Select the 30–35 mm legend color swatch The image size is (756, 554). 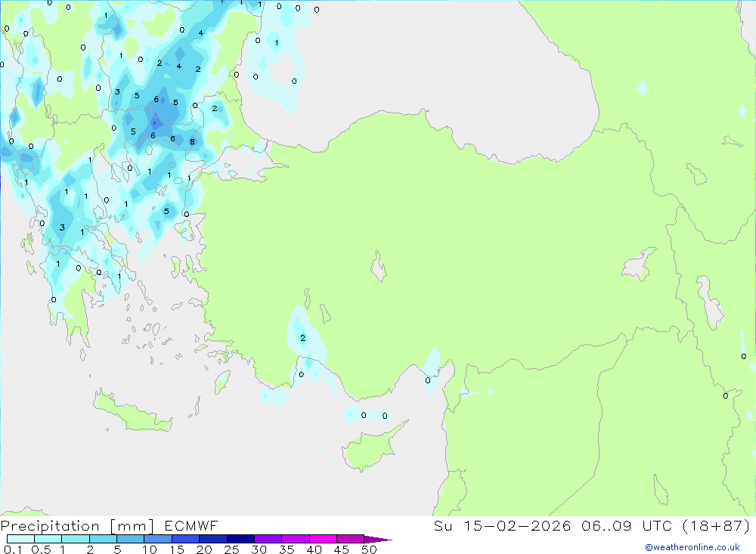point(268,539)
